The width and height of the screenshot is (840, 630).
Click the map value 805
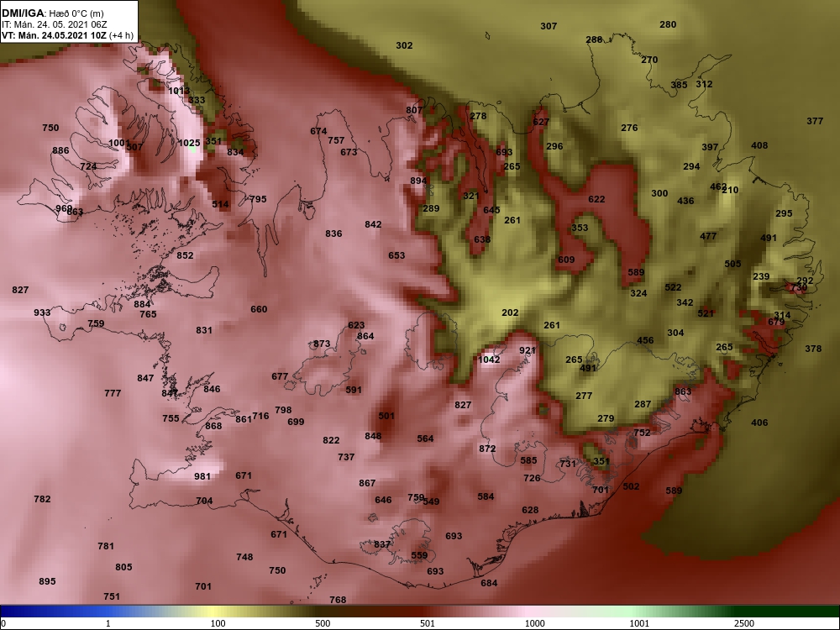[123, 567]
